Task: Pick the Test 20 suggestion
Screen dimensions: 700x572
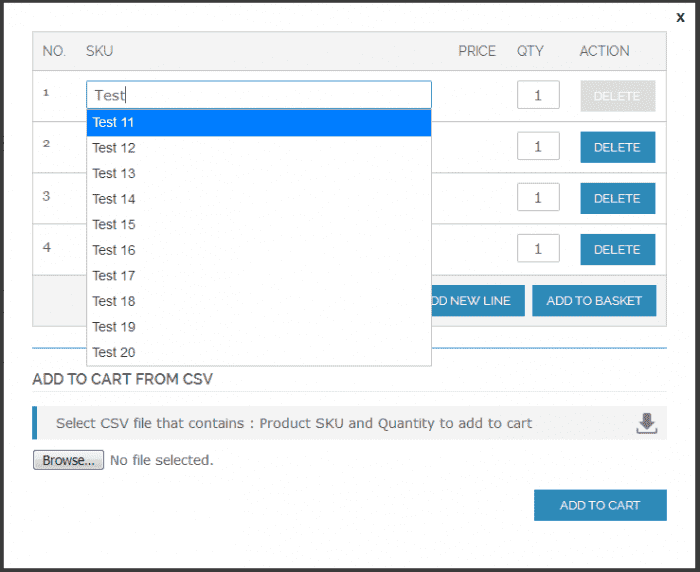Action: tap(258, 352)
